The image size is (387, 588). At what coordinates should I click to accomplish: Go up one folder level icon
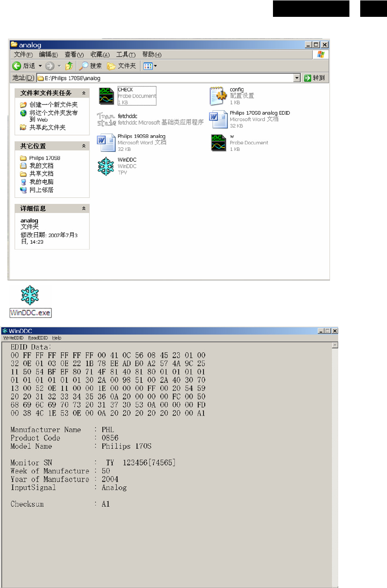coord(69,66)
